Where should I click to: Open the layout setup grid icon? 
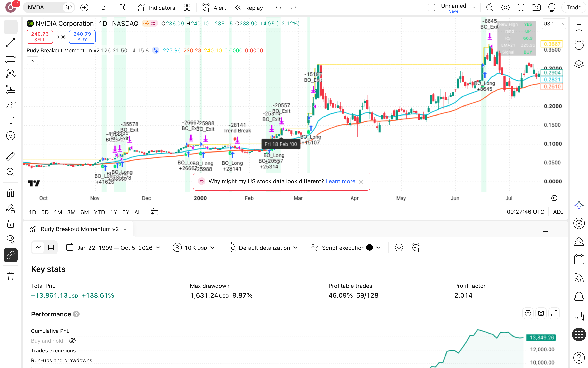coord(187,8)
